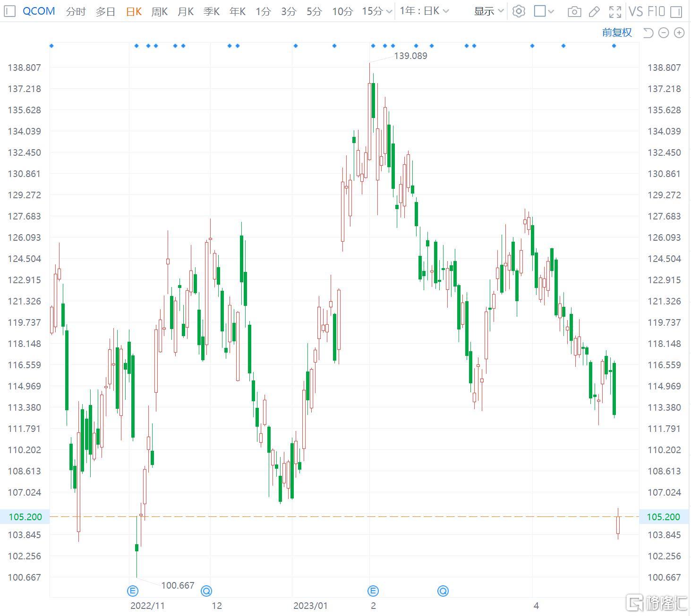This screenshot has width=691, height=616.
Task: Click earnings E marker near 2022/11
Action: click(x=133, y=591)
